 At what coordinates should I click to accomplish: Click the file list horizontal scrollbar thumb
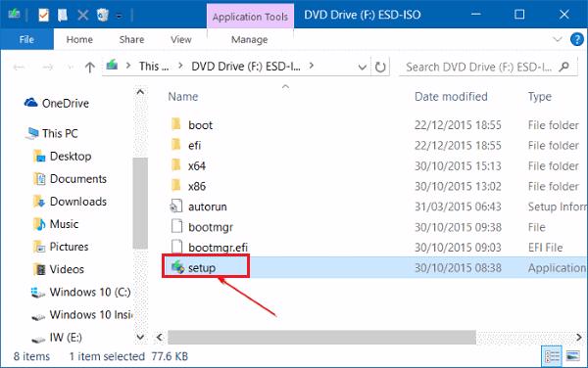pyautogui.click(x=321, y=338)
